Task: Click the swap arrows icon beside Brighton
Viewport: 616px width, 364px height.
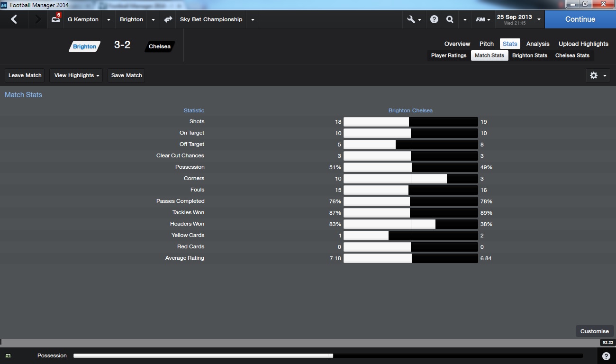Action: pos(168,19)
